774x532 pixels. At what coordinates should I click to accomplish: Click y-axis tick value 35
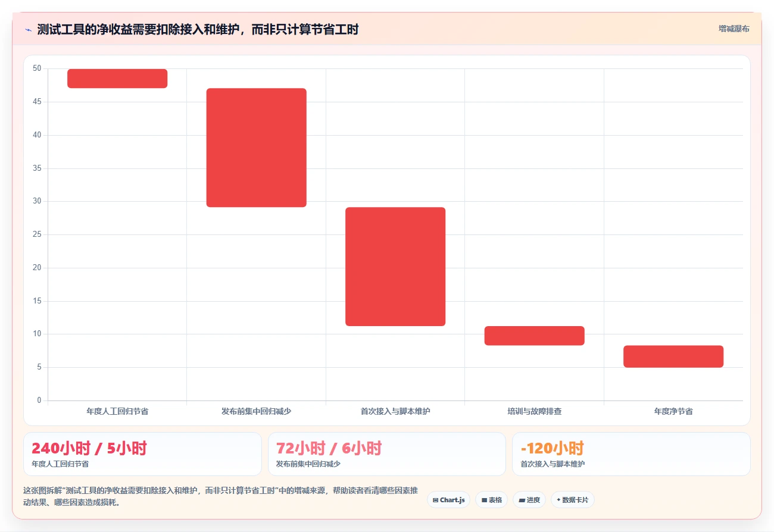pos(37,168)
